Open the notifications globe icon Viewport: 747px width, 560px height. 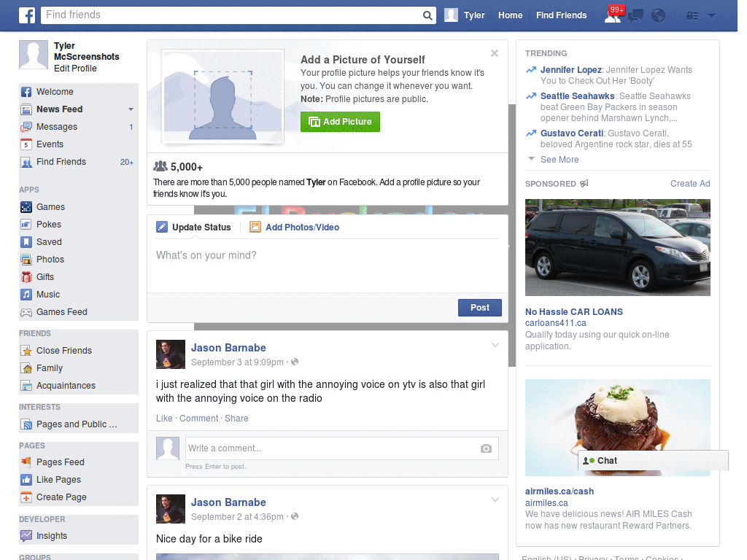[x=659, y=16]
